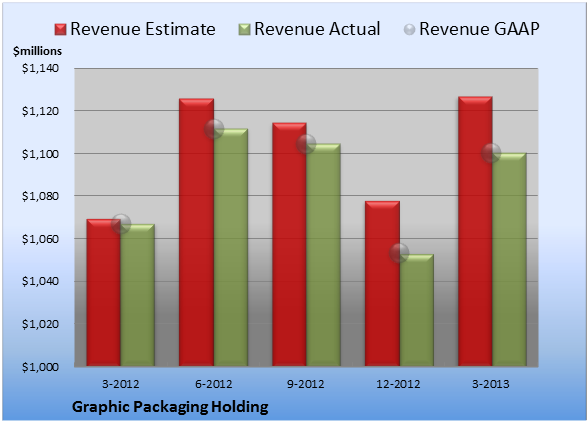Viewport: 588px width, 422px height.
Task: Click the '9-2012' x-axis label
Action: pos(306,384)
